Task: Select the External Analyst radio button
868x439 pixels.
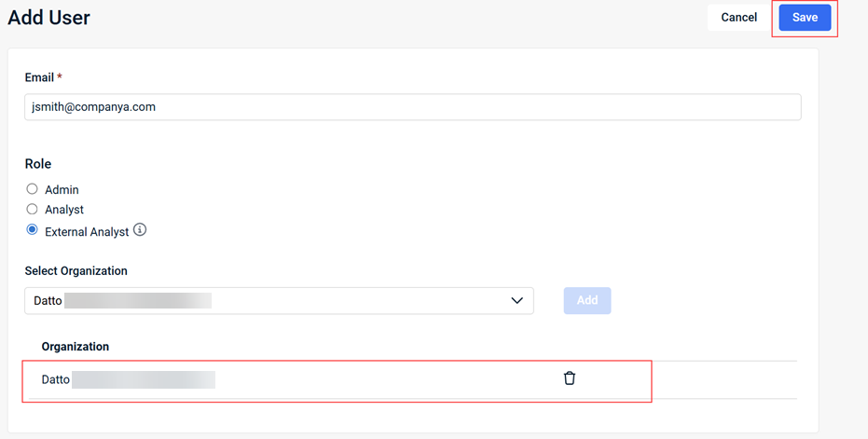Action: click(32, 230)
